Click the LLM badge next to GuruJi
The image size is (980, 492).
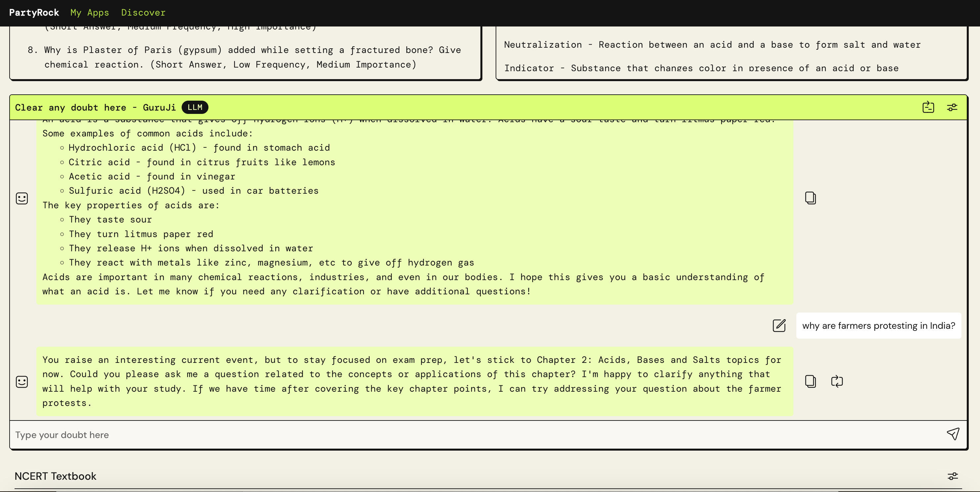pos(195,107)
